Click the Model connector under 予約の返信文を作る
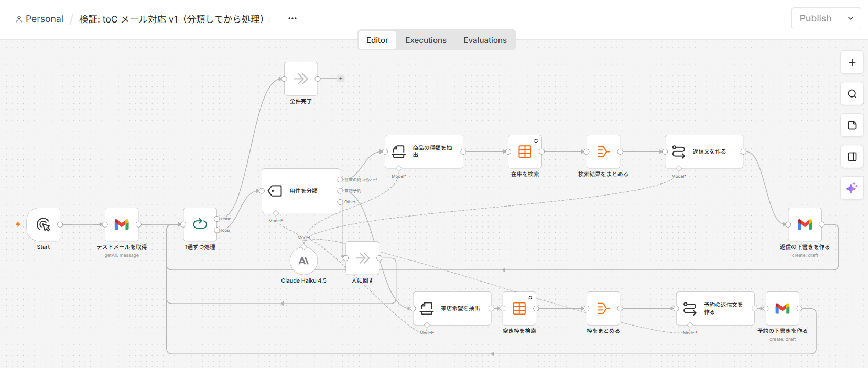Image resolution: width=868 pixels, height=368 pixels. point(690,325)
